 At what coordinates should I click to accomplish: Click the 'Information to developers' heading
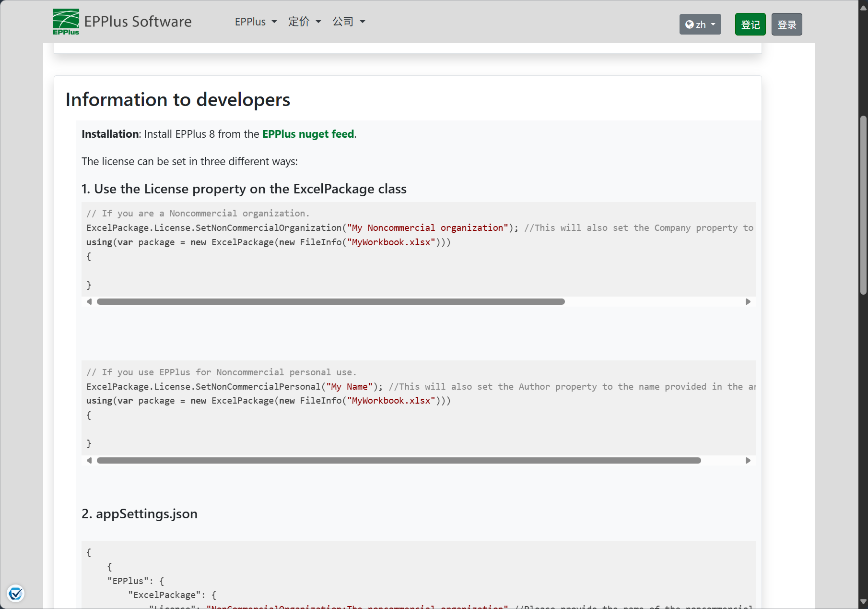tap(178, 100)
